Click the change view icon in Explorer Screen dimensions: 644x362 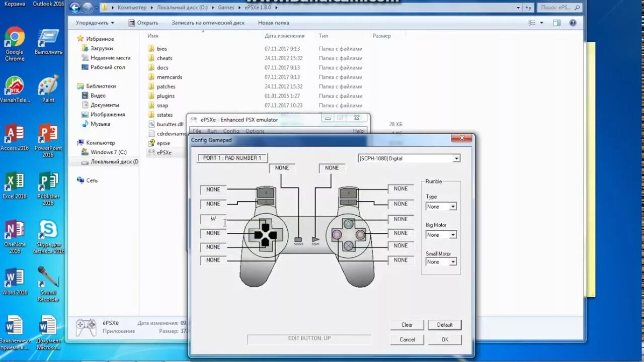tap(532, 23)
